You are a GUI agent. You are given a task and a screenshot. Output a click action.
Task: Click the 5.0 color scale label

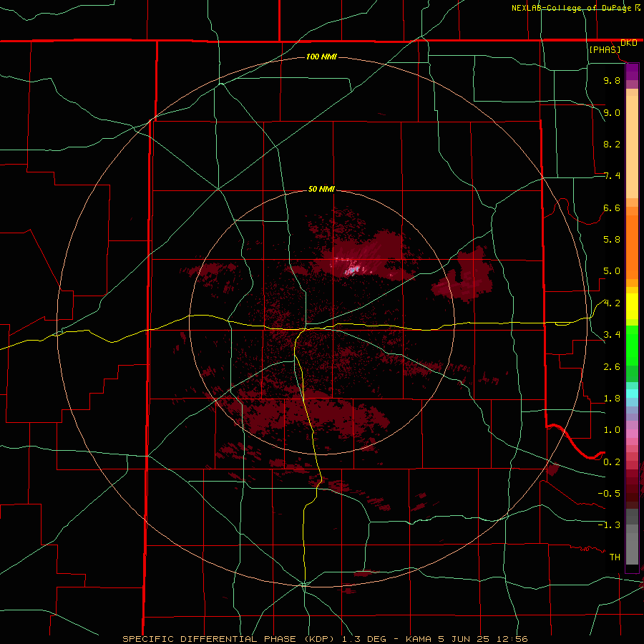coord(612,271)
